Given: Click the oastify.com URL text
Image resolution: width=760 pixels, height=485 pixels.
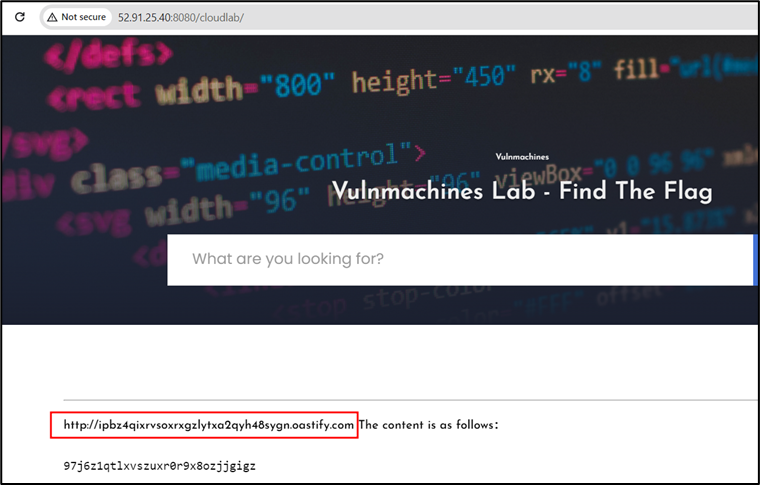Looking at the screenshot, I should click(208, 425).
